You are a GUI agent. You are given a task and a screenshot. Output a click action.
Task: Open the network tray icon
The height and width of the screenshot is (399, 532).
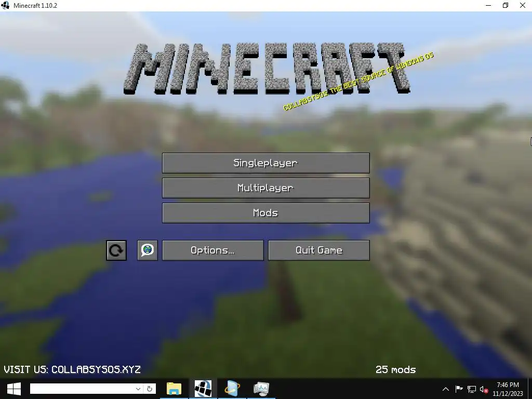pyautogui.click(x=472, y=389)
